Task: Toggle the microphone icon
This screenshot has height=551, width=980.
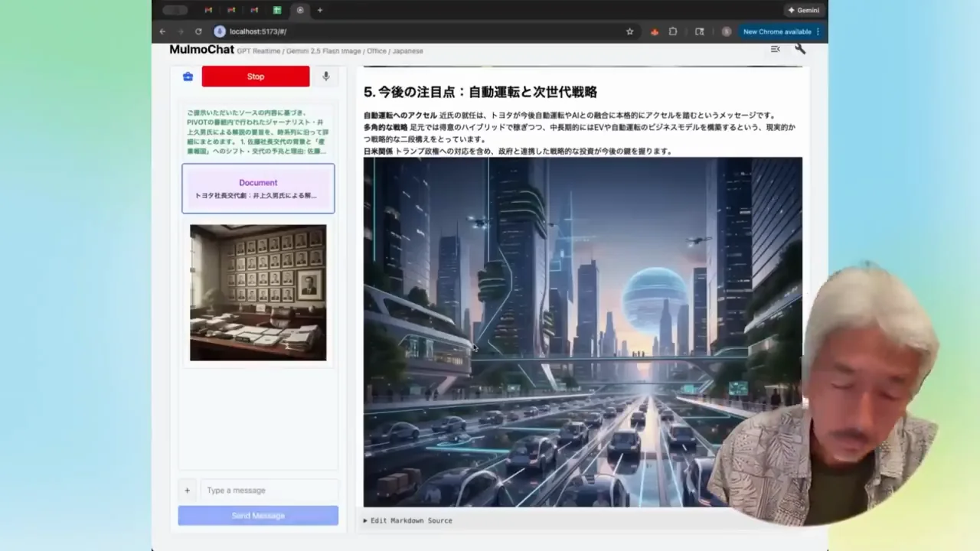Action: click(x=325, y=77)
